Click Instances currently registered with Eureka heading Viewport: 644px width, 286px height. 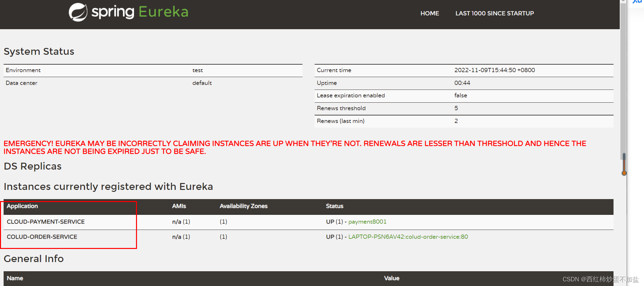(x=108, y=187)
